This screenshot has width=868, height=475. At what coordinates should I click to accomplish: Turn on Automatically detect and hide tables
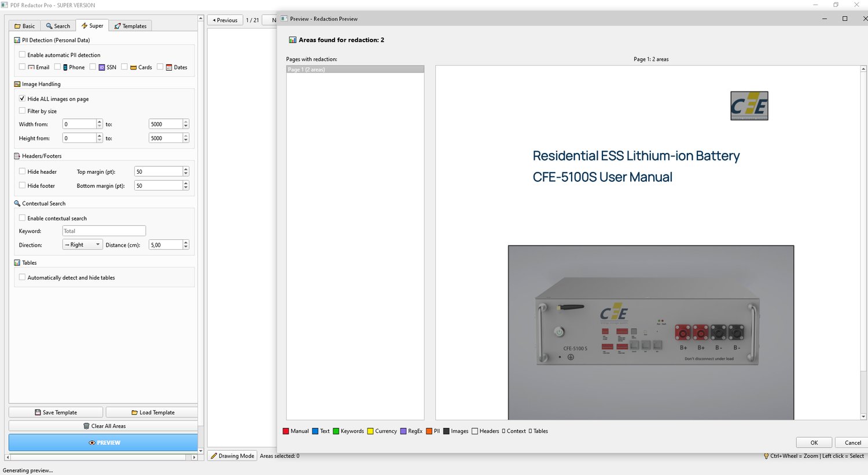coord(22,277)
